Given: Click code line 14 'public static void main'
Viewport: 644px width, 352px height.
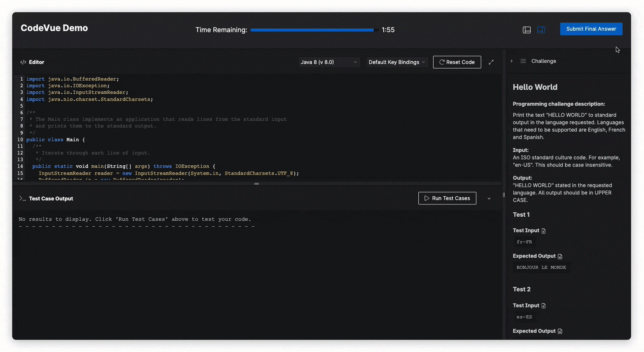Looking at the screenshot, I should pyautogui.click(x=124, y=166).
